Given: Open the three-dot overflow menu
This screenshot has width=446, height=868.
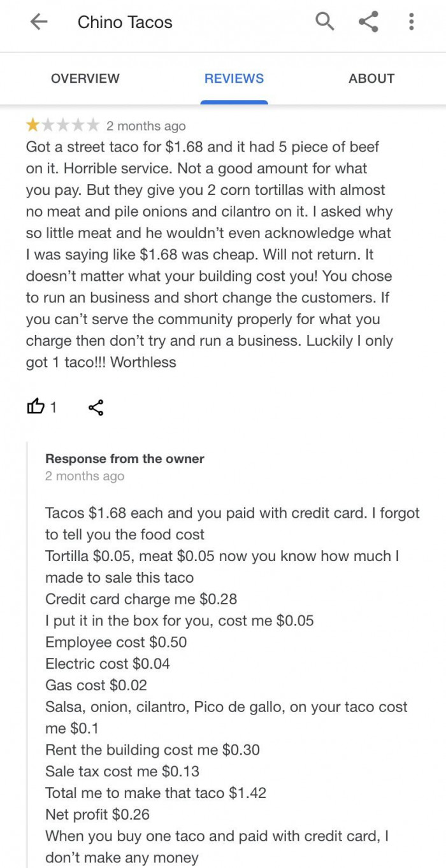Looking at the screenshot, I should pos(412,22).
